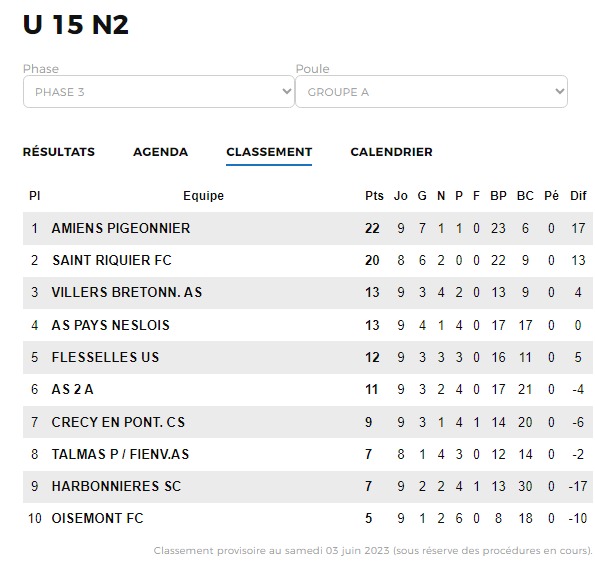Click CRECY EN PONT. CS team
595x567 pixels.
[x=118, y=422]
